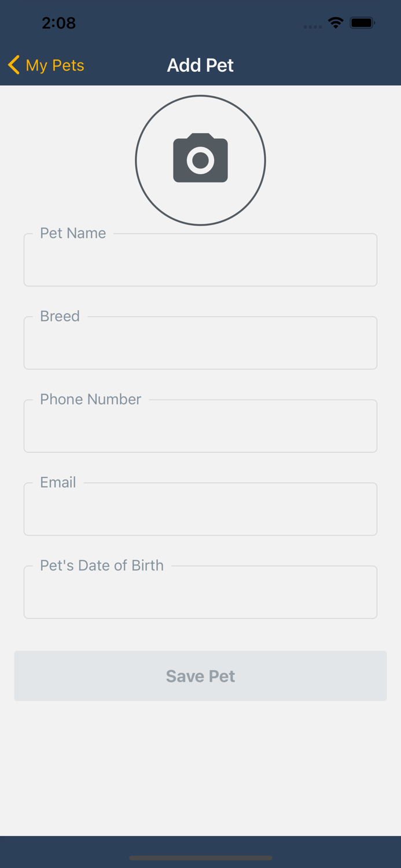
Task: Tap the Pet Name label text
Action: (x=72, y=233)
